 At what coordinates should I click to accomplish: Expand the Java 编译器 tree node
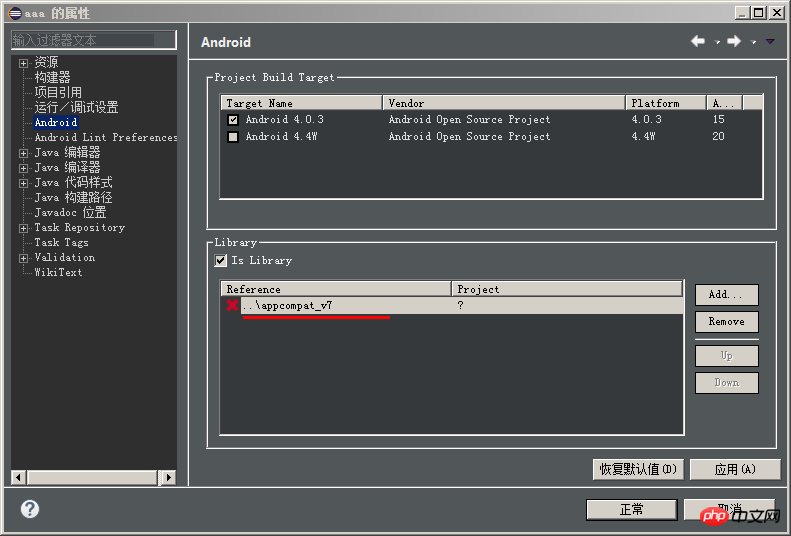[23, 168]
